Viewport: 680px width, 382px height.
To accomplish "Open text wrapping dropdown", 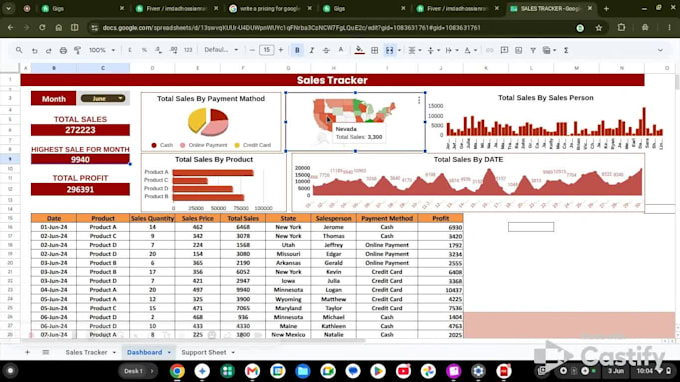I will [451, 50].
